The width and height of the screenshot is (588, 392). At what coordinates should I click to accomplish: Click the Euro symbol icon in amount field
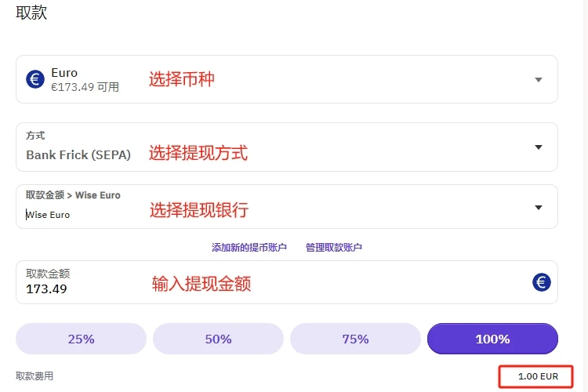(542, 282)
